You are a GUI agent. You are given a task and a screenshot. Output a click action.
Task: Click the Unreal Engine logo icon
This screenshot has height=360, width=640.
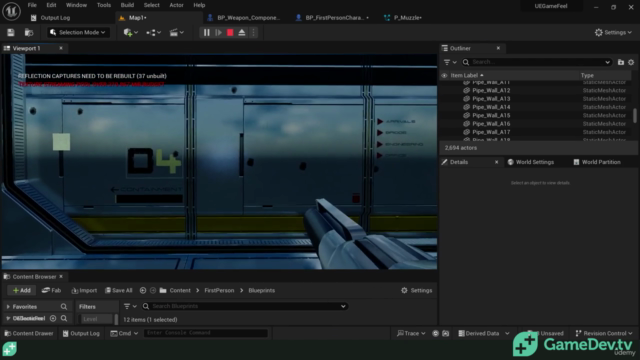point(11,11)
